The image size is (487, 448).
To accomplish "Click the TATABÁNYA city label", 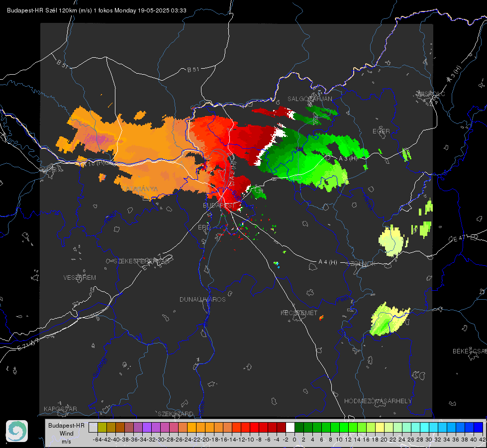I will point(140,189).
